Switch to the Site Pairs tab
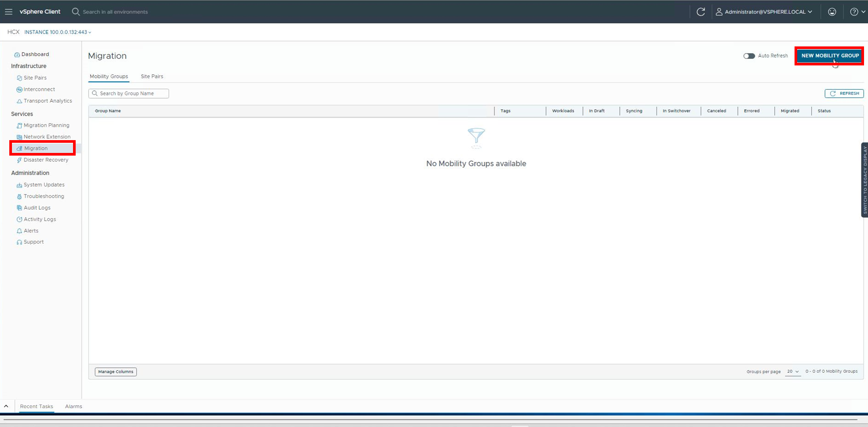Viewport: 868px width, 427px height. [152, 76]
